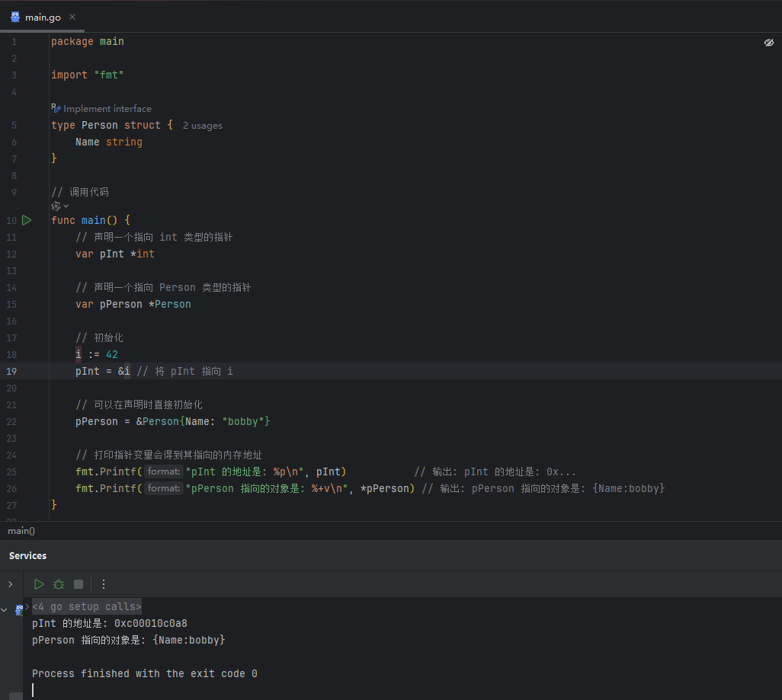Collapse the run configuration node with the chevron

click(4, 610)
